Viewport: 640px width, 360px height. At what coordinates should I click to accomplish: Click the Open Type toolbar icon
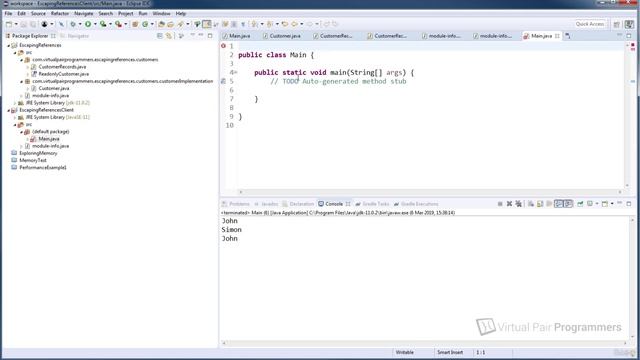(161, 24)
